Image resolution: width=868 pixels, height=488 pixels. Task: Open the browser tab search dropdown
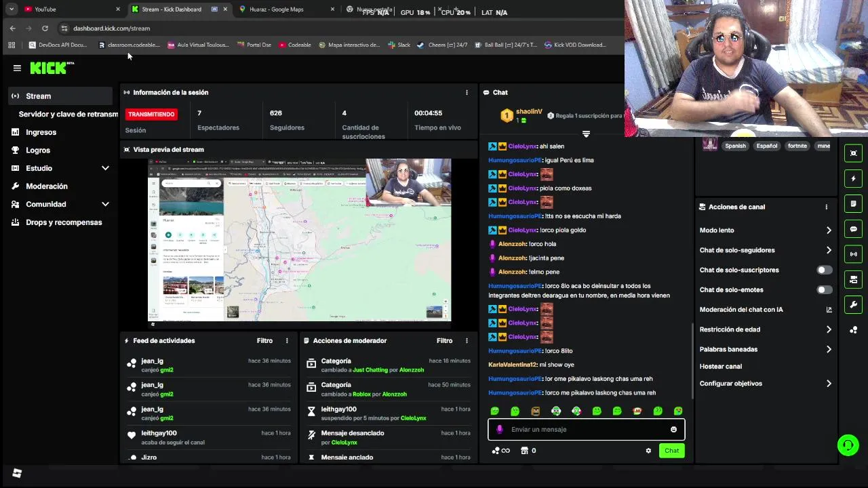(x=12, y=9)
